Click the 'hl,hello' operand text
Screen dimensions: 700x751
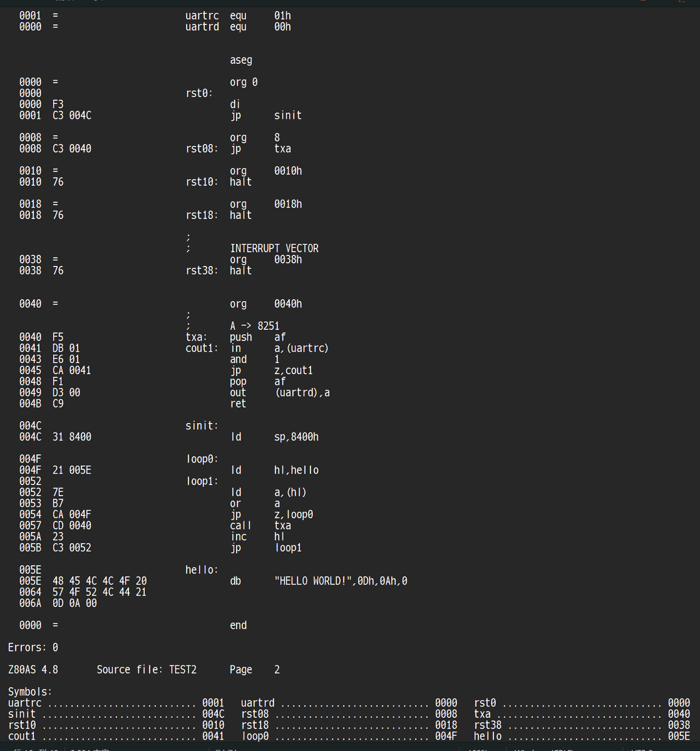[x=296, y=471]
